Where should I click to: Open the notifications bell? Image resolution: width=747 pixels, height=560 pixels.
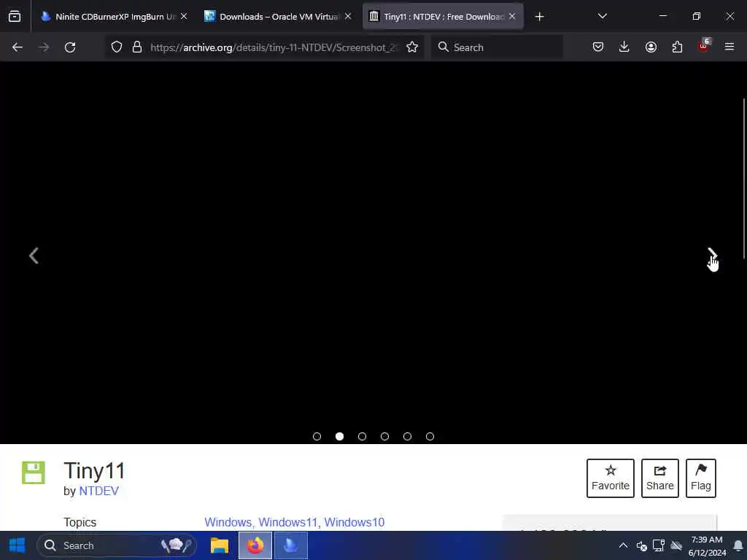[x=738, y=545]
